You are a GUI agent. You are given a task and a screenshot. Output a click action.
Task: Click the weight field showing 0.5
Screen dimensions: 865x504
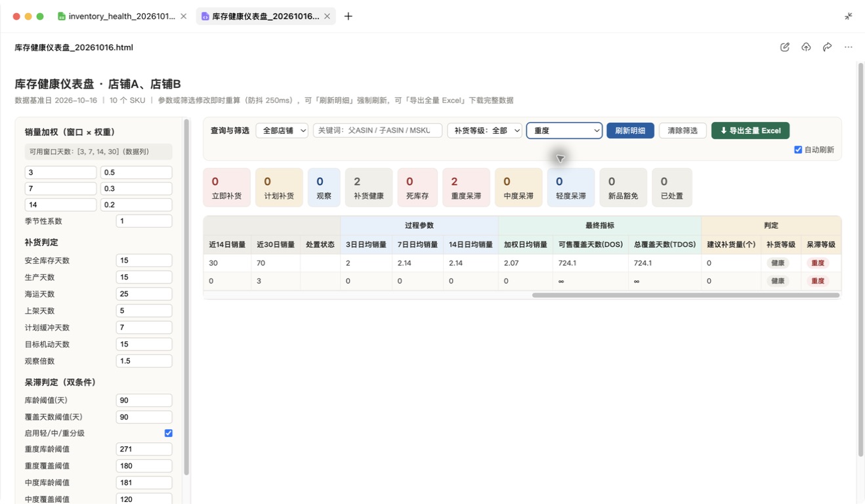tap(136, 173)
